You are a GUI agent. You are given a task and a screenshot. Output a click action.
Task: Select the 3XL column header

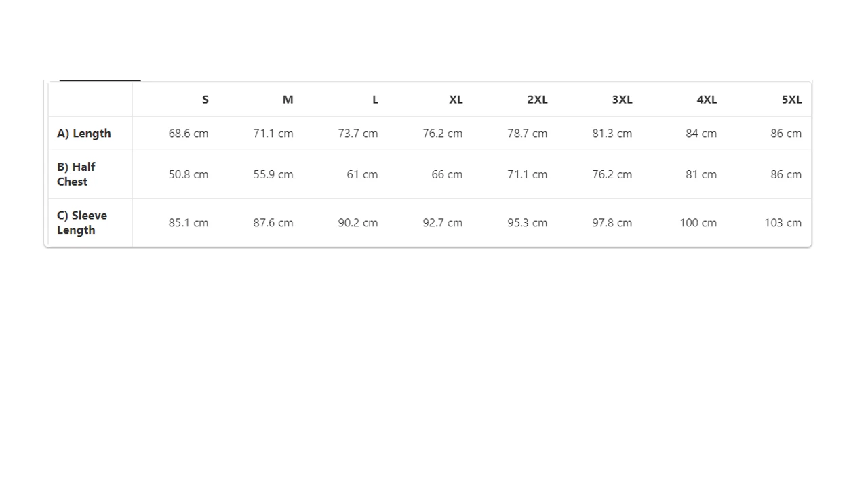click(622, 100)
